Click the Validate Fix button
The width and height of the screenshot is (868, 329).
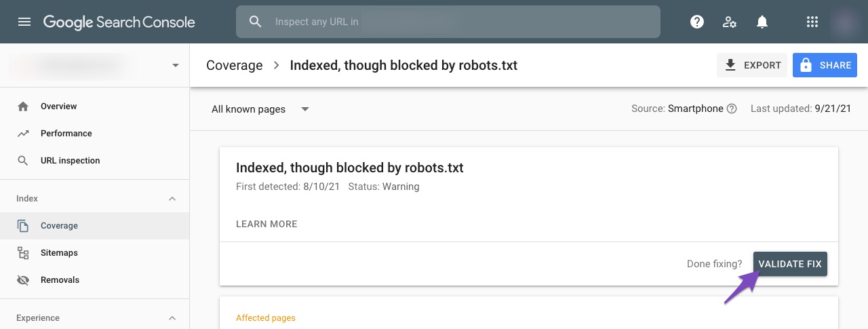790,264
